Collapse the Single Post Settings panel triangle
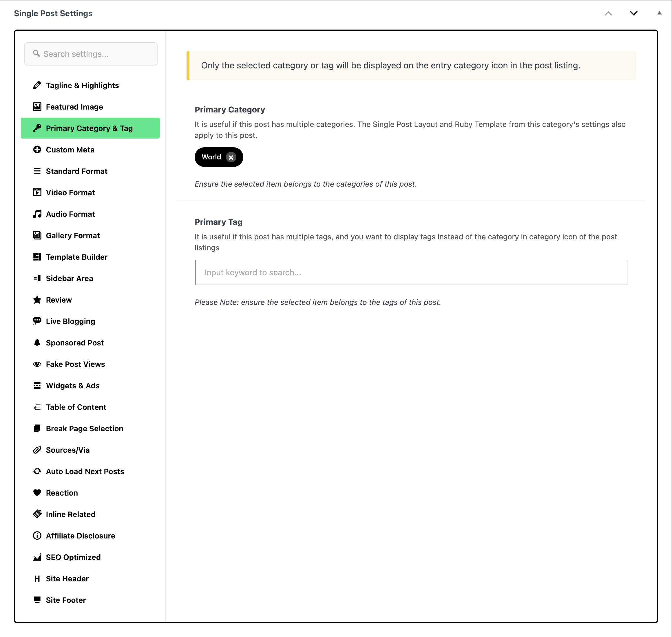This screenshot has width=672, height=637. (x=660, y=13)
